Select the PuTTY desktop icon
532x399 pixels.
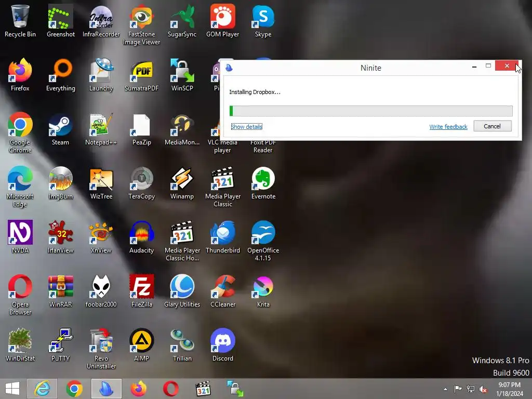pyautogui.click(x=61, y=345)
